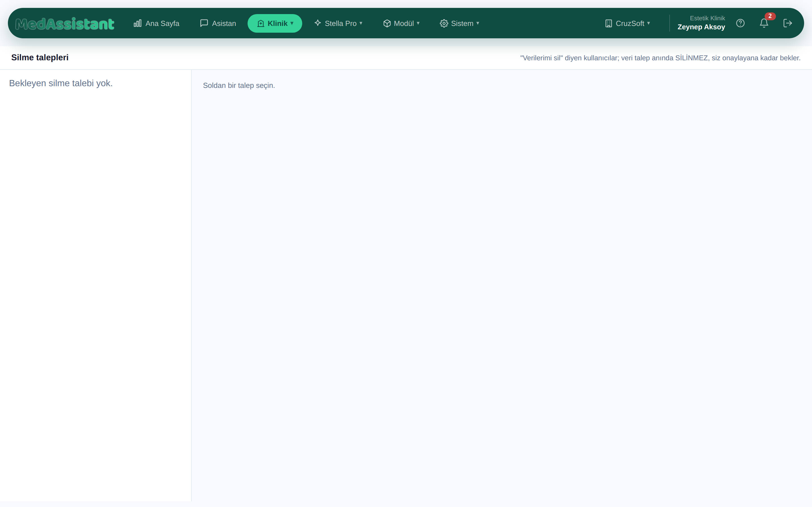The width and height of the screenshot is (812, 507).
Task: Log out using the exit arrow icon
Action: point(787,23)
